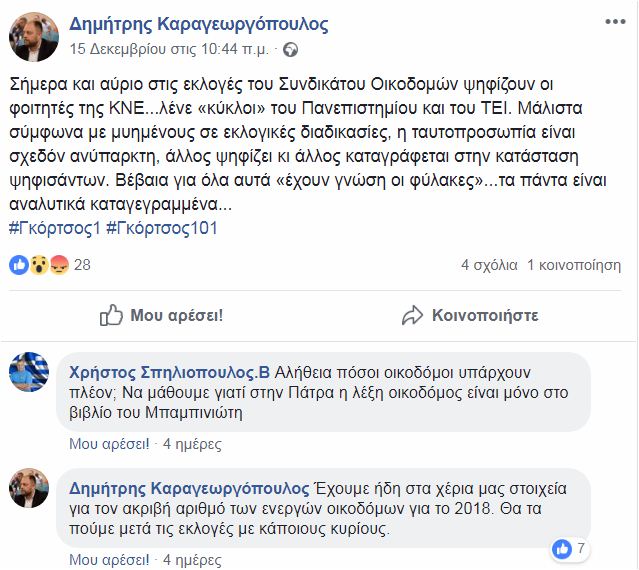
Task: Open hashtag #Γκόρτσος1
Action: point(55,228)
